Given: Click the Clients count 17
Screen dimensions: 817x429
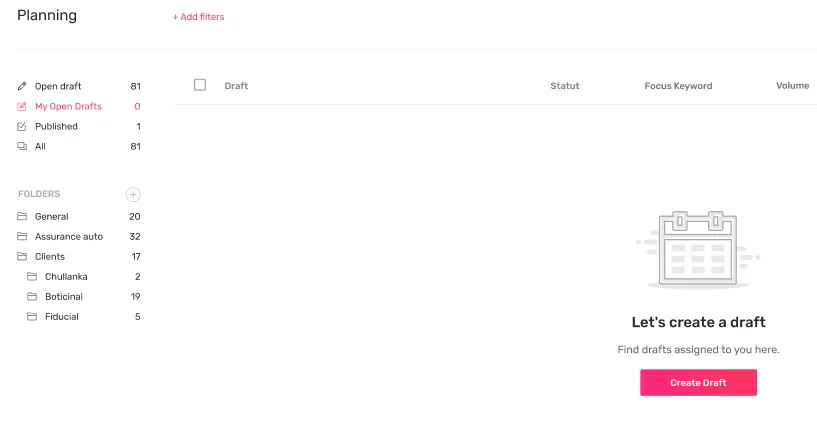Looking at the screenshot, I should (x=136, y=256).
